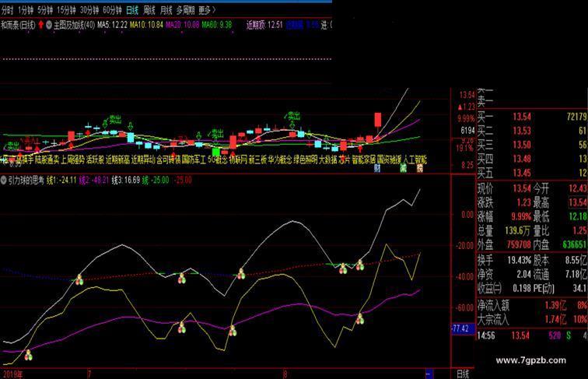Click the 换手 19.43% value
The width and height of the screenshot is (588, 379).
[520, 260]
